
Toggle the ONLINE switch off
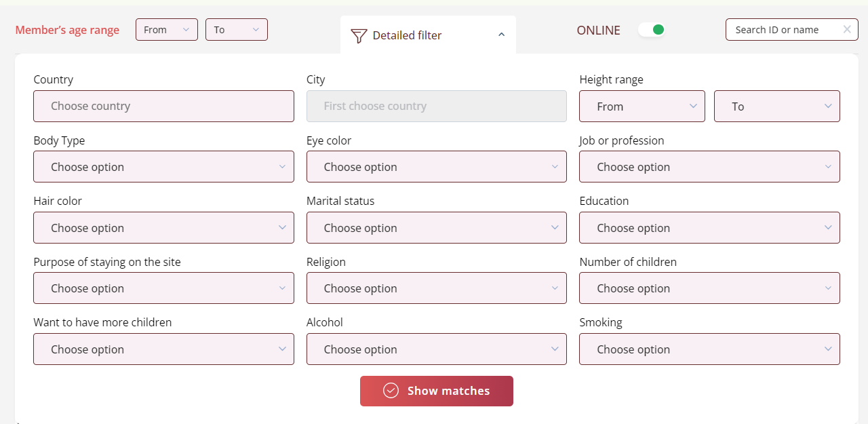[652, 30]
